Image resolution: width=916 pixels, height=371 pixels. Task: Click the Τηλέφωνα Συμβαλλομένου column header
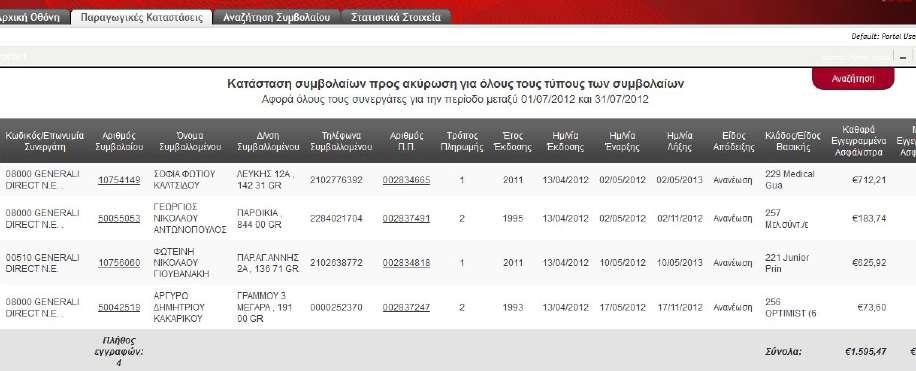pyautogui.click(x=342, y=141)
